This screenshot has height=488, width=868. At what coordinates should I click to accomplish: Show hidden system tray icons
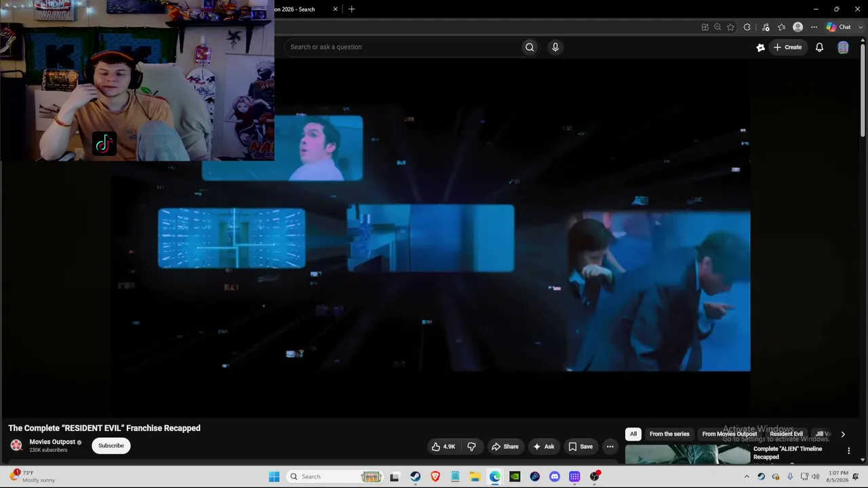pos(747,476)
